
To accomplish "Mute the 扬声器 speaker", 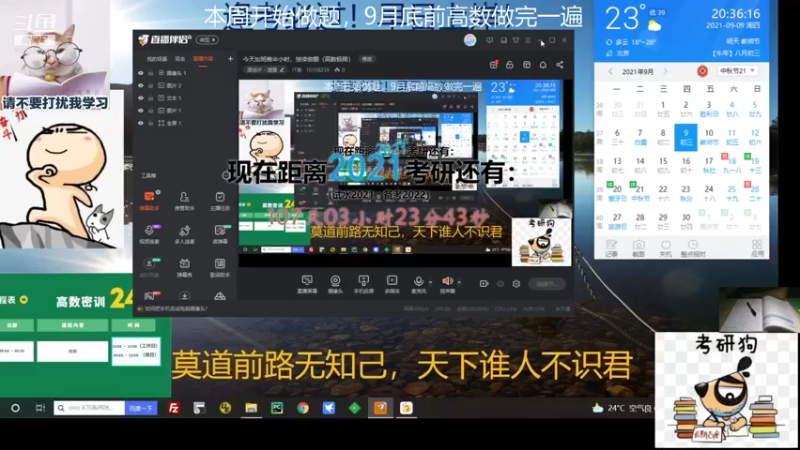I will (x=447, y=284).
